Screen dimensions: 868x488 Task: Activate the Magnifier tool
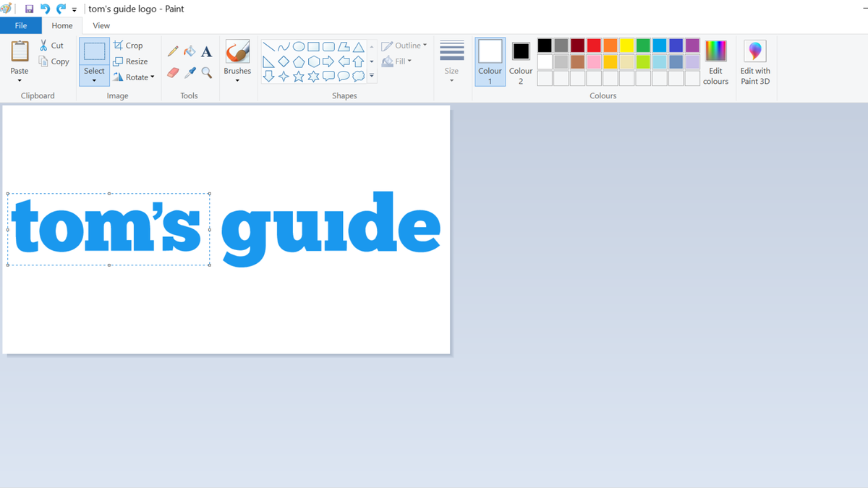tap(206, 72)
